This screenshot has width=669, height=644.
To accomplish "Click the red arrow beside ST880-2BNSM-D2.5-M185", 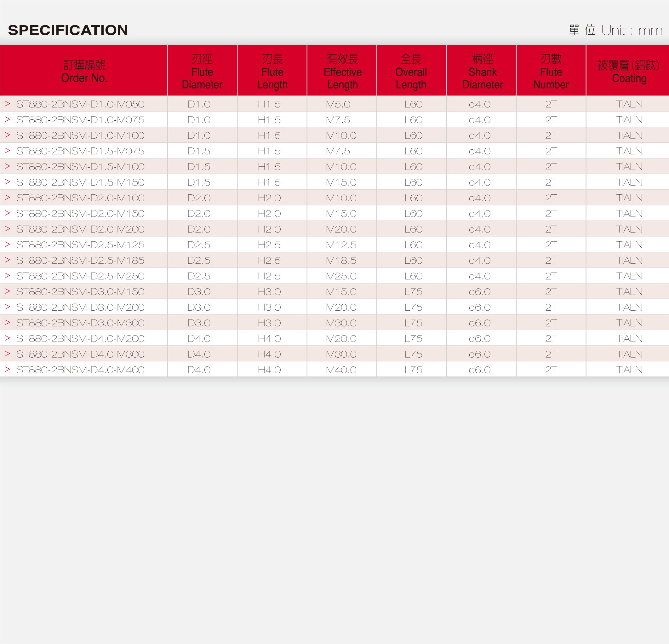I will tap(8, 260).
